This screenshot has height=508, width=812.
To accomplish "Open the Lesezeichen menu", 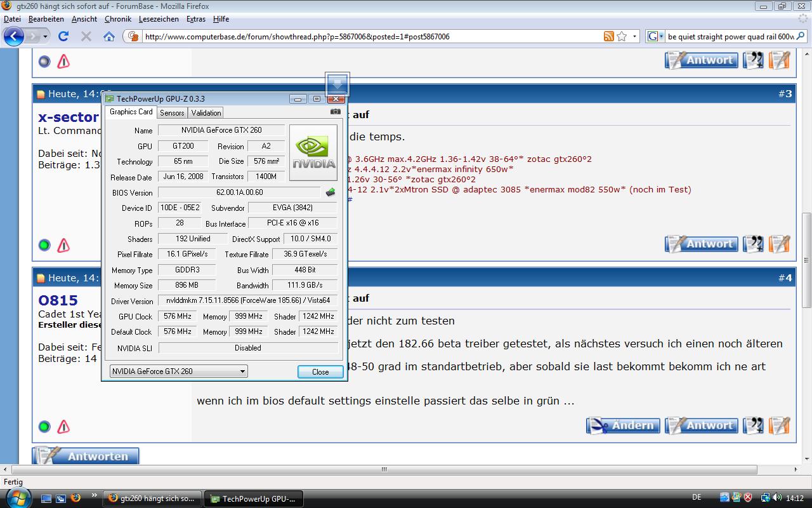I will tap(159, 19).
